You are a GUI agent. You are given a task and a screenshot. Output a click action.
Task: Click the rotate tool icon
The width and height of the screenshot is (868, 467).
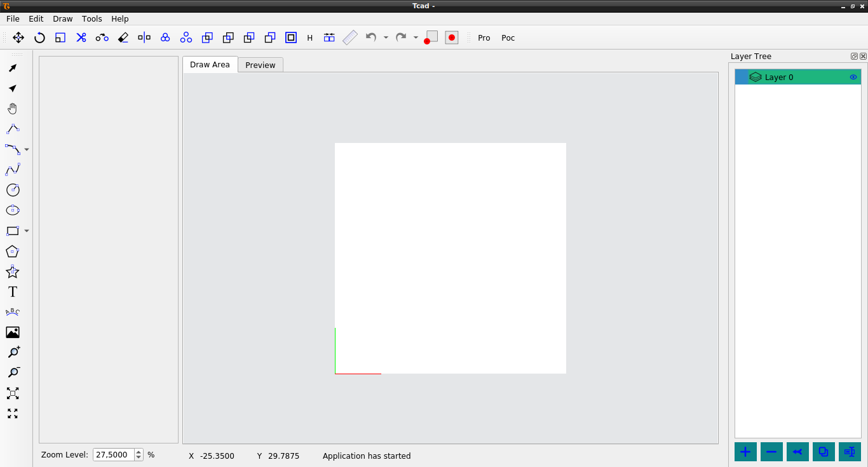click(39, 37)
